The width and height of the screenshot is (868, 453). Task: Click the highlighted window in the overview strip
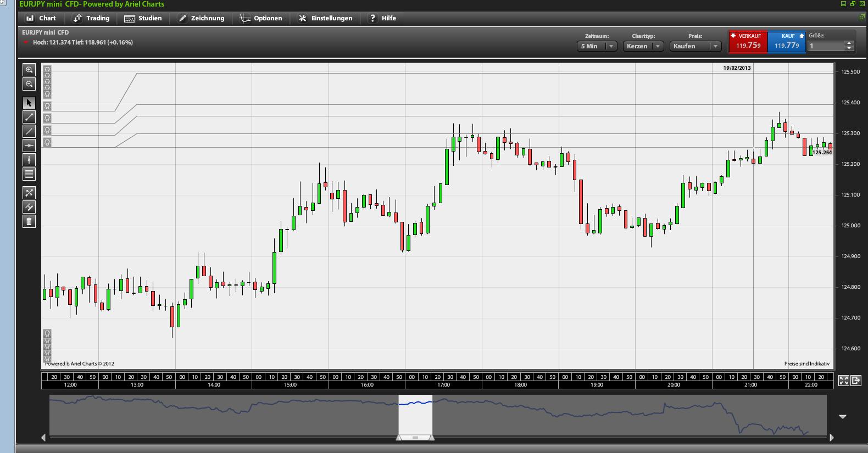coord(415,414)
